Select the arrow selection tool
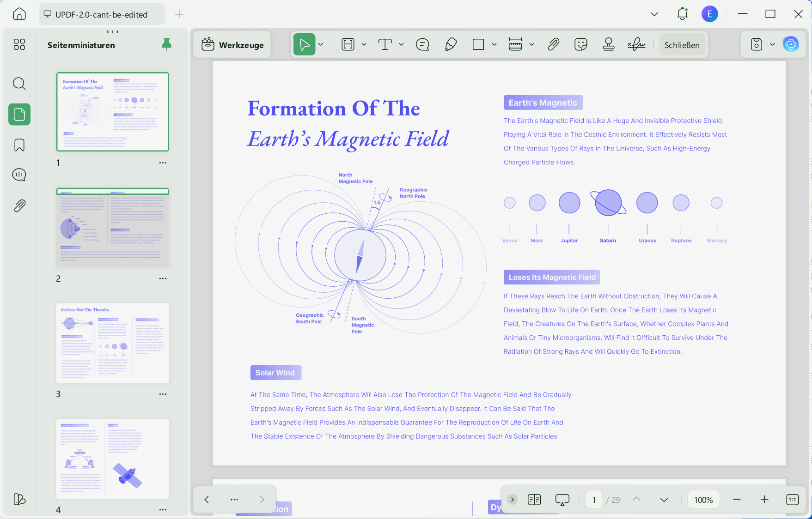This screenshot has height=519, width=812. [305, 44]
